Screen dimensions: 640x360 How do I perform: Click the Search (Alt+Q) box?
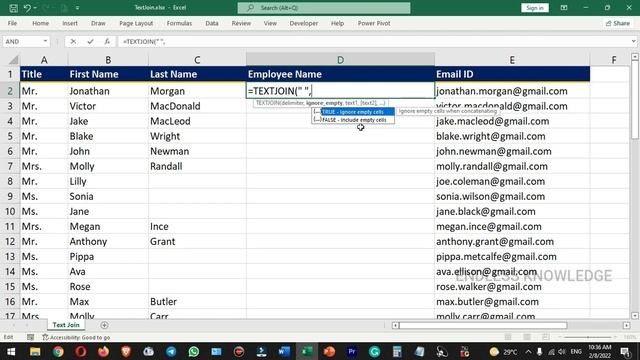pyautogui.click(x=324, y=8)
